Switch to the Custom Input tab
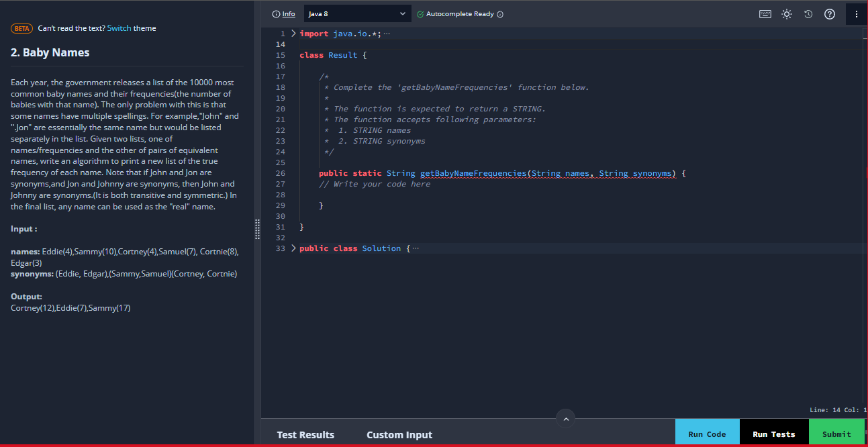Image resolution: width=868 pixels, height=447 pixels. click(399, 434)
